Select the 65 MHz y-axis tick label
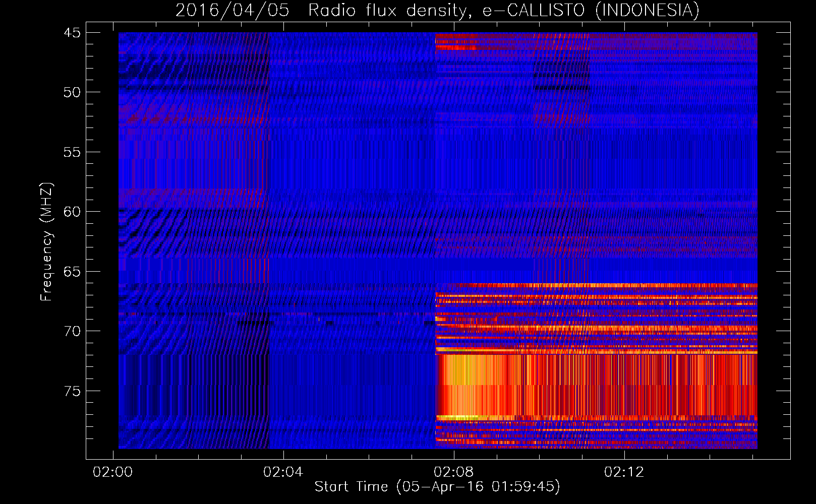This screenshot has height=504, width=816. pyautogui.click(x=72, y=272)
